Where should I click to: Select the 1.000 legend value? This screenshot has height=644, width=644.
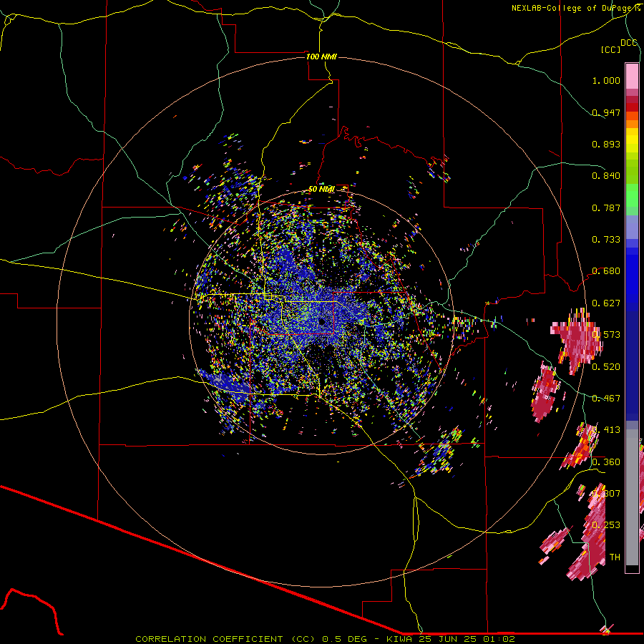click(x=606, y=80)
